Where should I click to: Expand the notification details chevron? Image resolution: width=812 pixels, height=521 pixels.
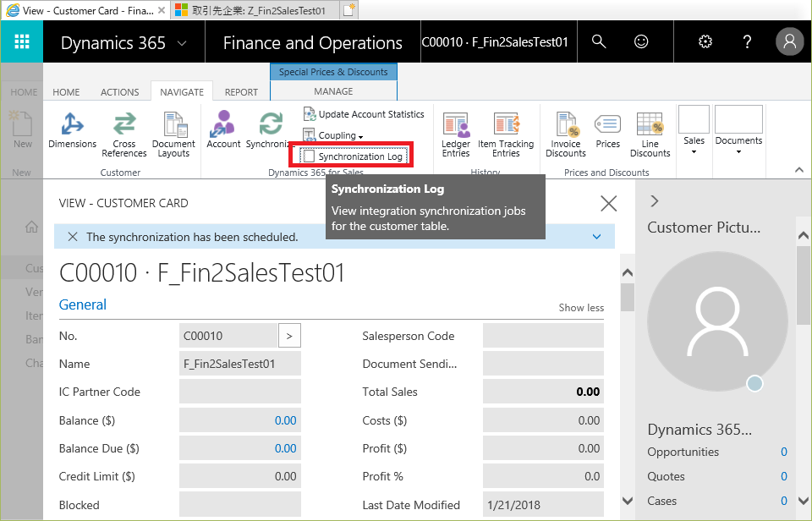tap(596, 237)
